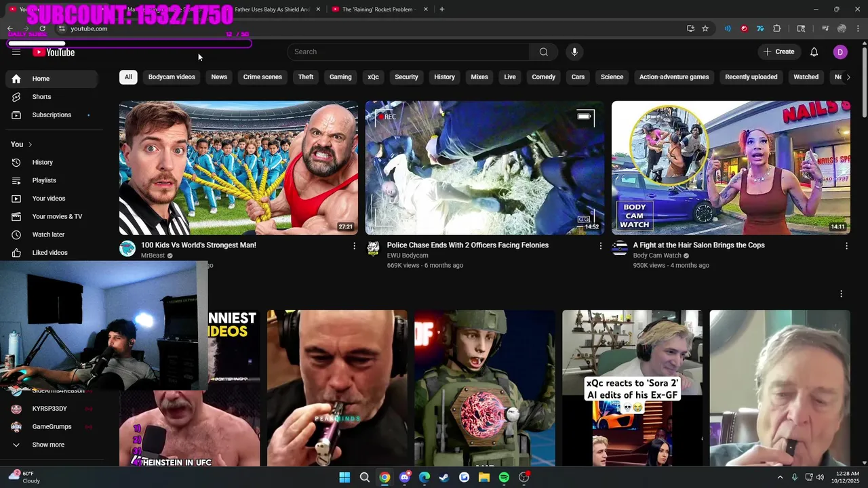Open options for 100 Kids video

pos(354,246)
